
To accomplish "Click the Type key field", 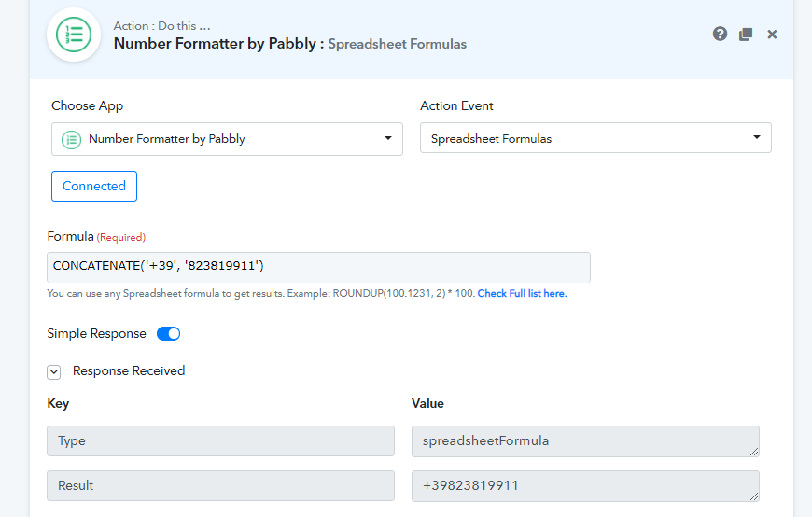I will pyautogui.click(x=220, y=441).
